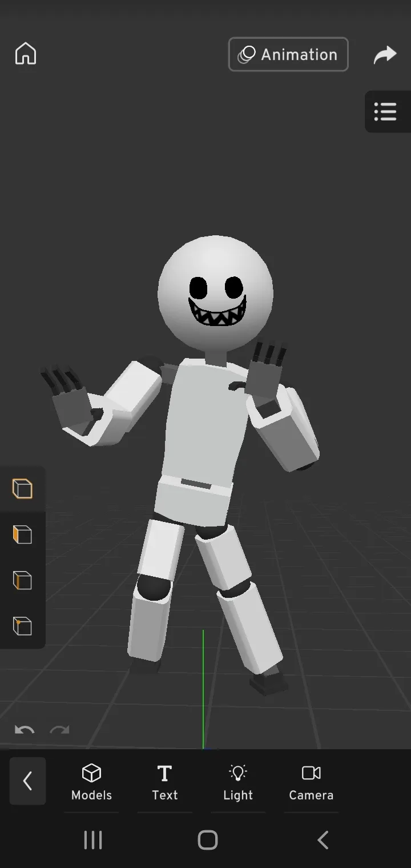Select the character's head
The width and height of the screenshot is (411, 868).
pos(216,294)
